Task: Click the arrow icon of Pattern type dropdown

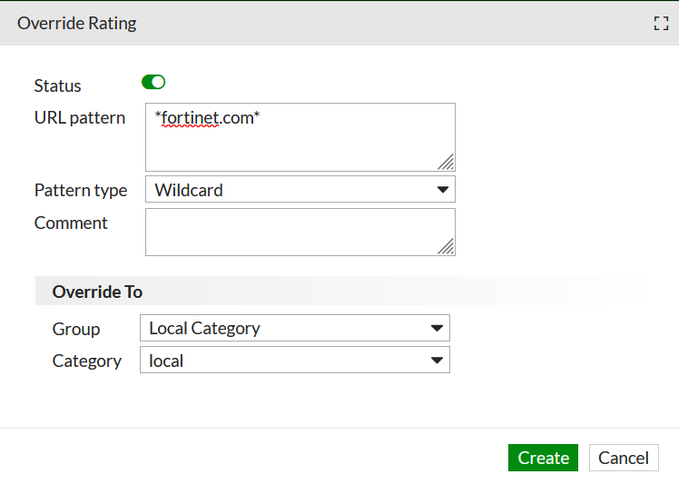Action: click(442, 189)
